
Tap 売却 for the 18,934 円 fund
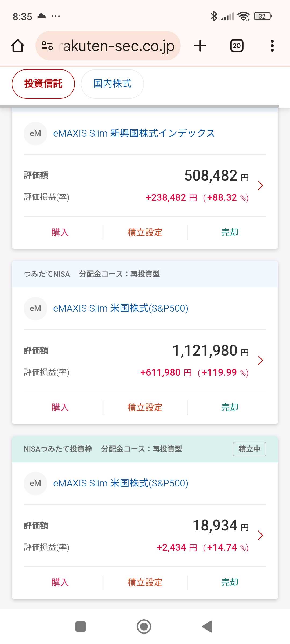click(230, 582)
